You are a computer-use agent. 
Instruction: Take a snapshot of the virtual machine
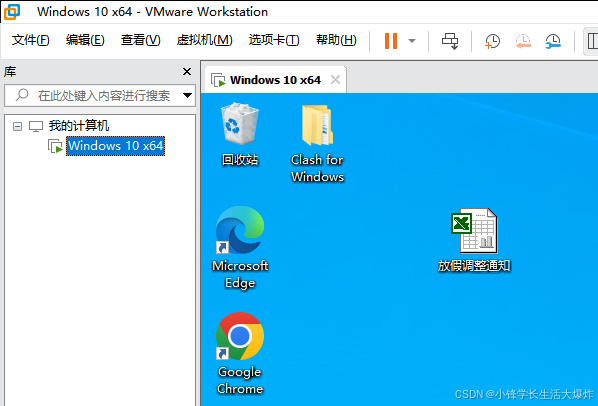(x=492, y=41)
